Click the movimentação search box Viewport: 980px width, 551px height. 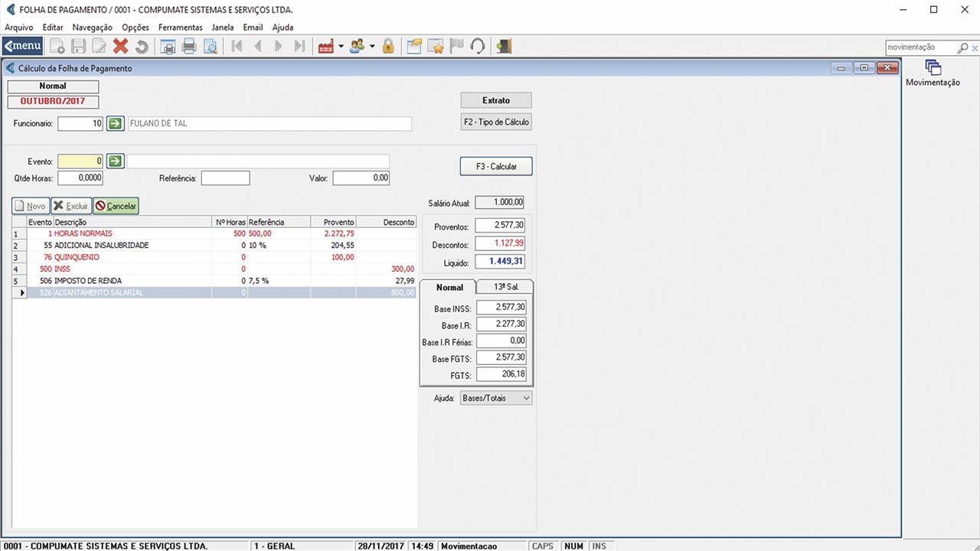click(x=920, y=47)
